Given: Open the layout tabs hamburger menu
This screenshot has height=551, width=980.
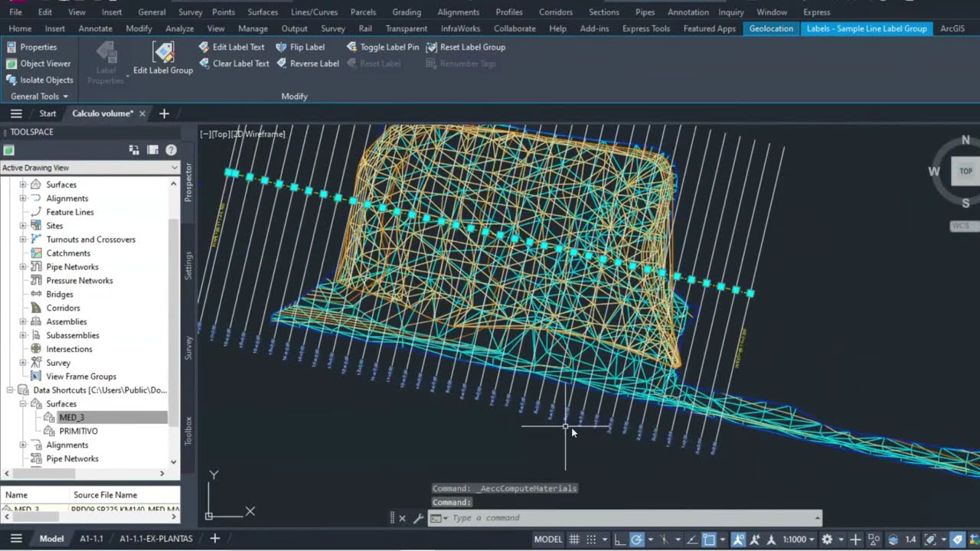Looking at the screenshot, I should click(x=16, y=538).
